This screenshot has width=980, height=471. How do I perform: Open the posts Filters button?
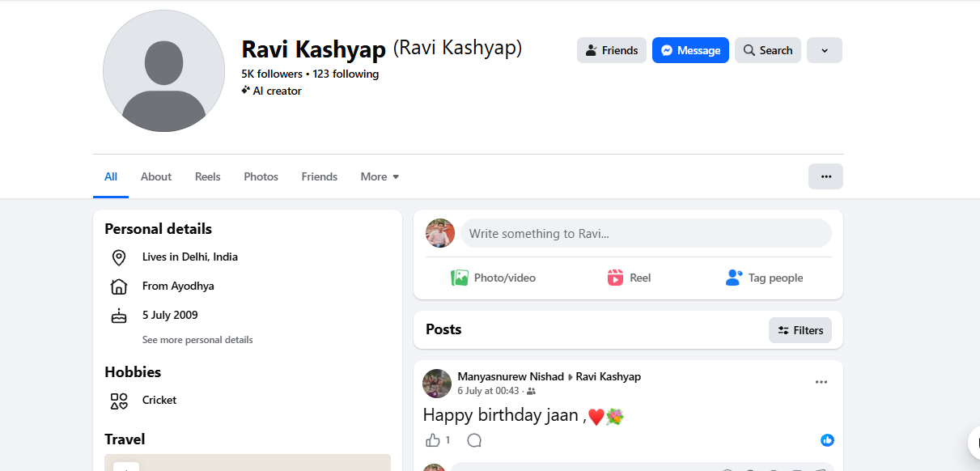pos(800,330)
